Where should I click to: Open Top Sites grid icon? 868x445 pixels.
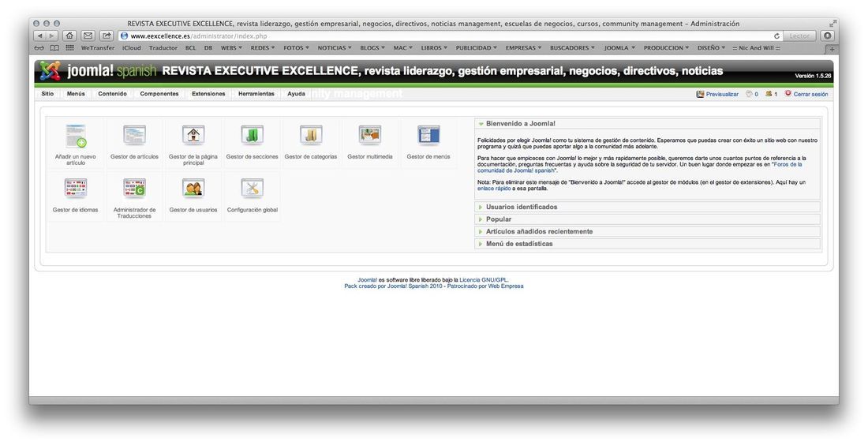pyautogui.click(x=69, y=47)
